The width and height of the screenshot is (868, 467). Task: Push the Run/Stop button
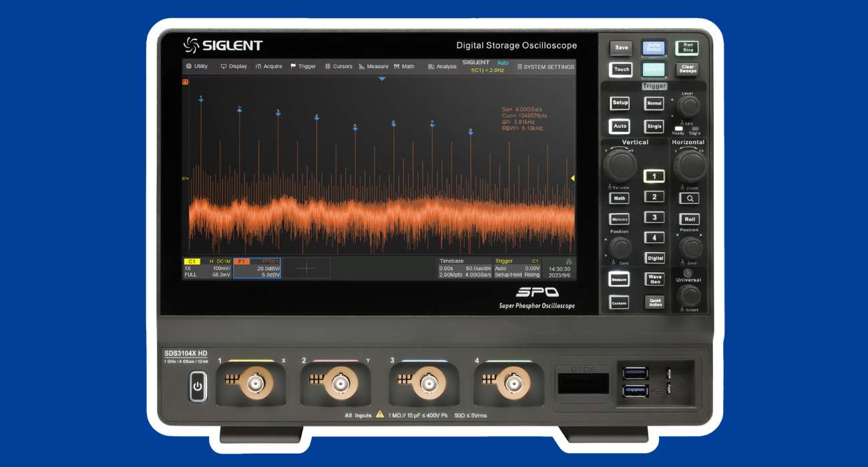click(x=688, y=47)
